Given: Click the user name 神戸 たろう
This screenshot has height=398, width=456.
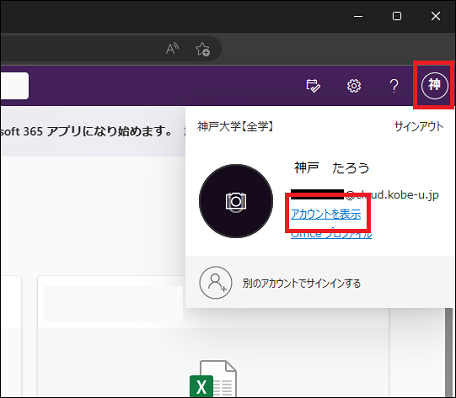Looking at the screenshot, I should point(332,168).
